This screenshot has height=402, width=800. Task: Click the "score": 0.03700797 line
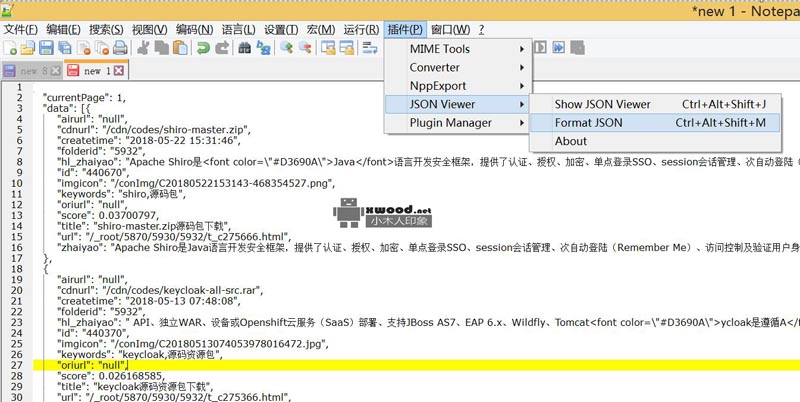point(108,215)
